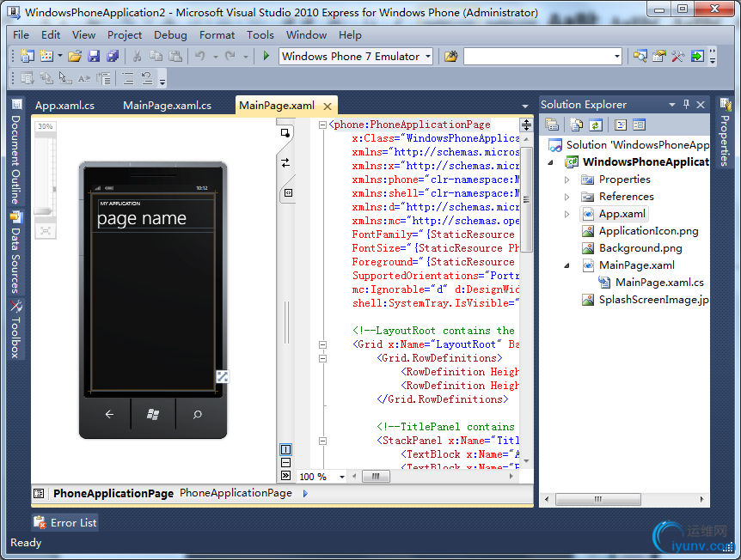Click the New Project toolbar icon

[x=27, y=56]
